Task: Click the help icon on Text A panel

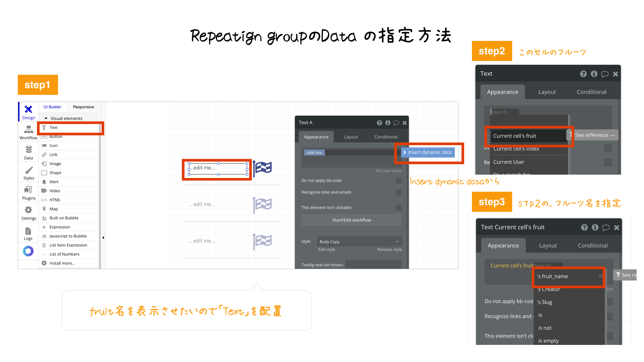Action: (379, 123)
